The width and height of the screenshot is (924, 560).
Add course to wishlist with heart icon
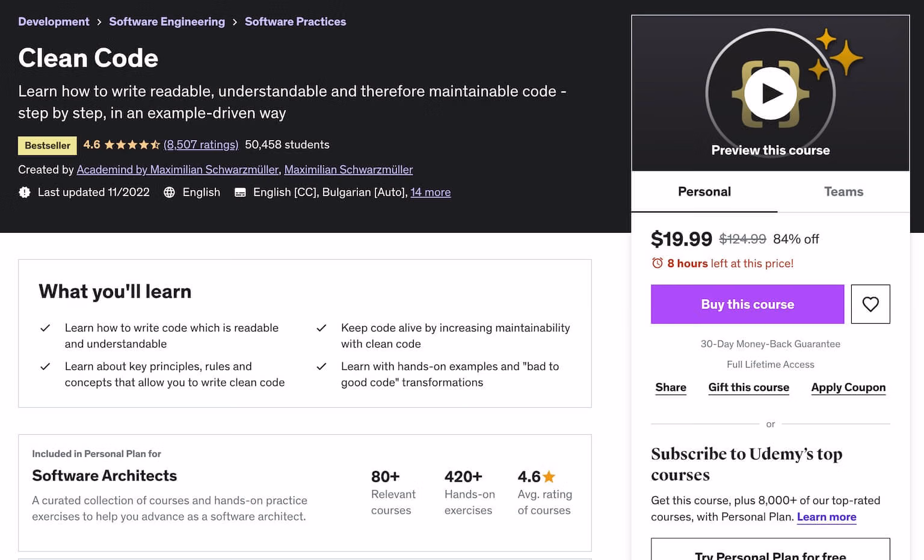870,304
